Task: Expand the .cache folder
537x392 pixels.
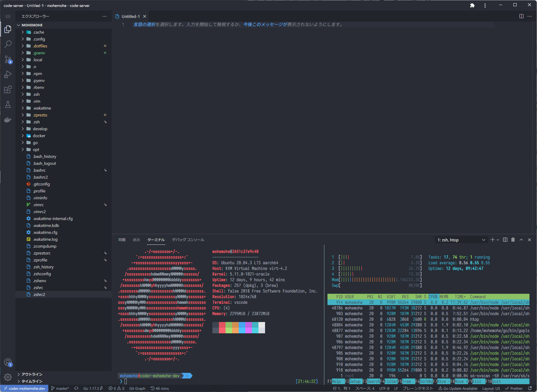Action: (x=63, y=32)
